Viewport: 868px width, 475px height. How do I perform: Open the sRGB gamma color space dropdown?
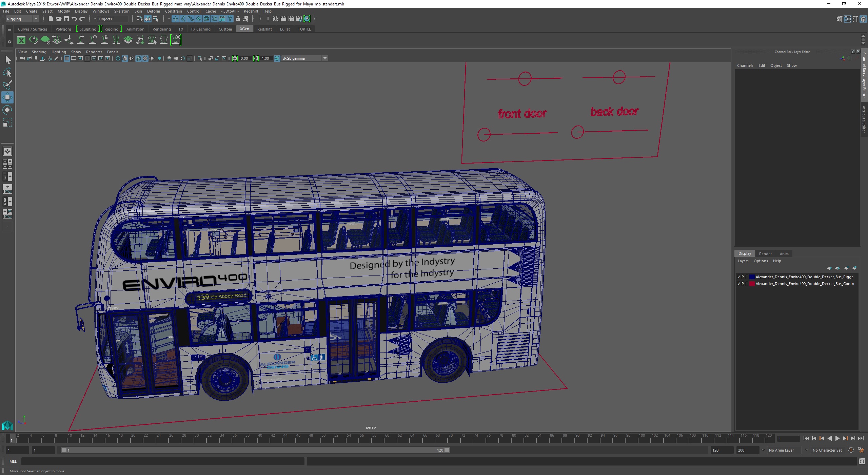[304, 59]
